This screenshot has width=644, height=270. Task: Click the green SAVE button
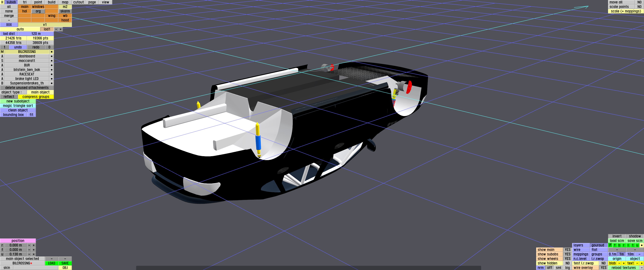point(65,263)
